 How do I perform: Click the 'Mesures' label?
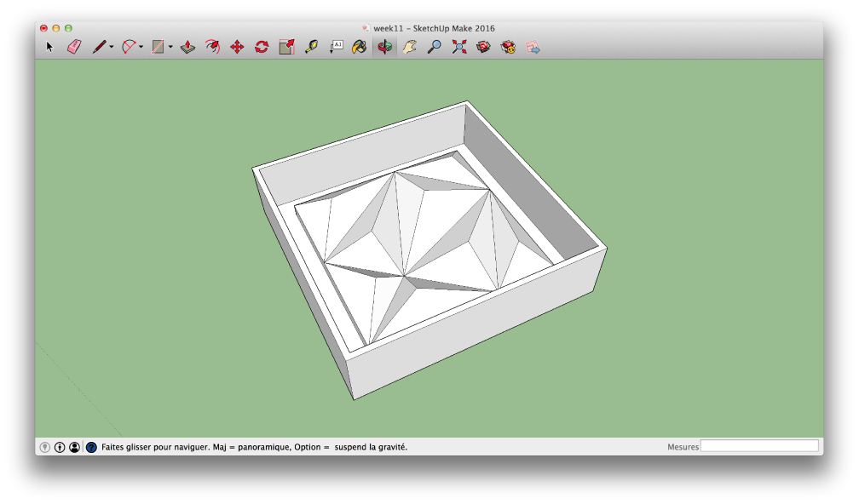[683, 447]
